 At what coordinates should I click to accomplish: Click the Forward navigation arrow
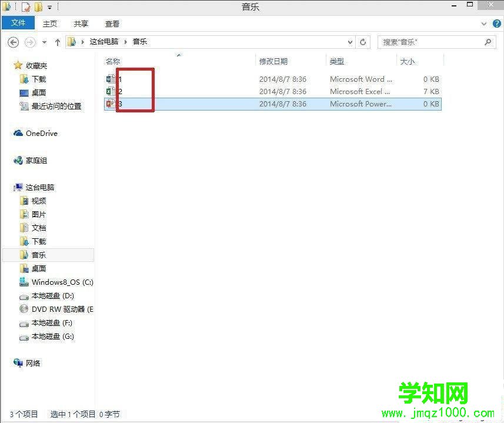[x=30, y=42]
